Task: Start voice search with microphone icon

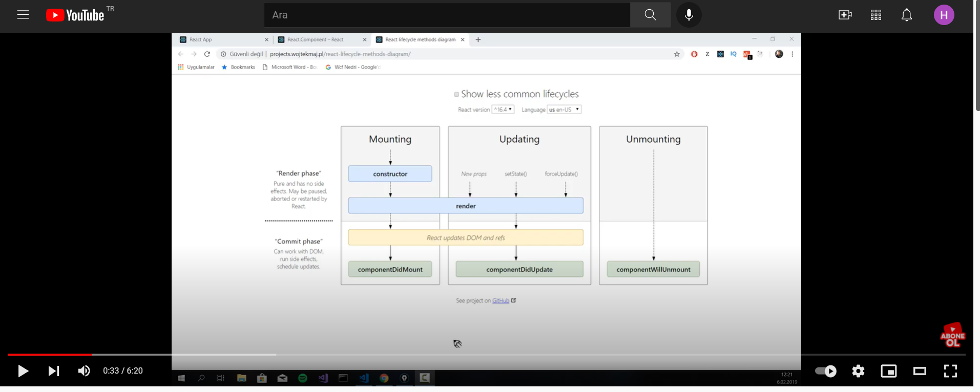Action: 689,15
